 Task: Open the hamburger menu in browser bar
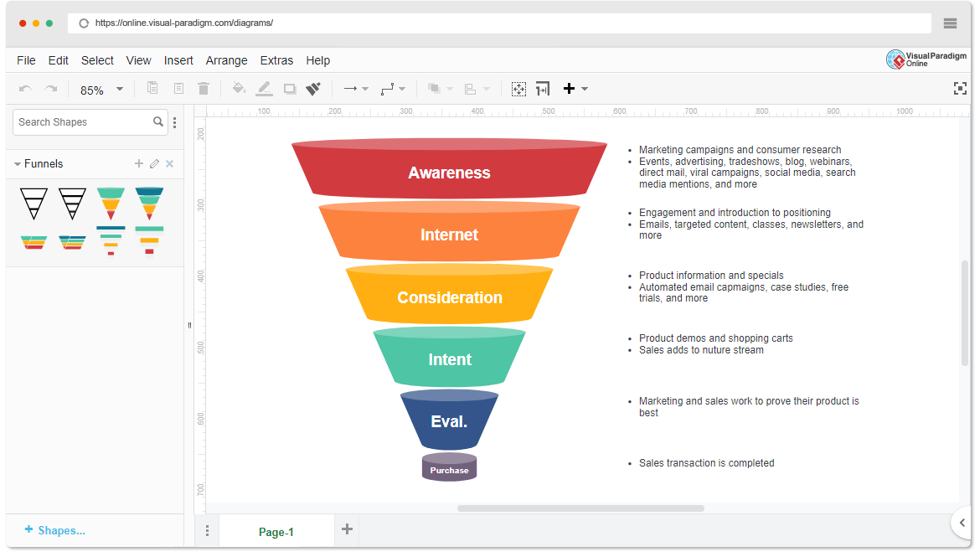[950, 23]
